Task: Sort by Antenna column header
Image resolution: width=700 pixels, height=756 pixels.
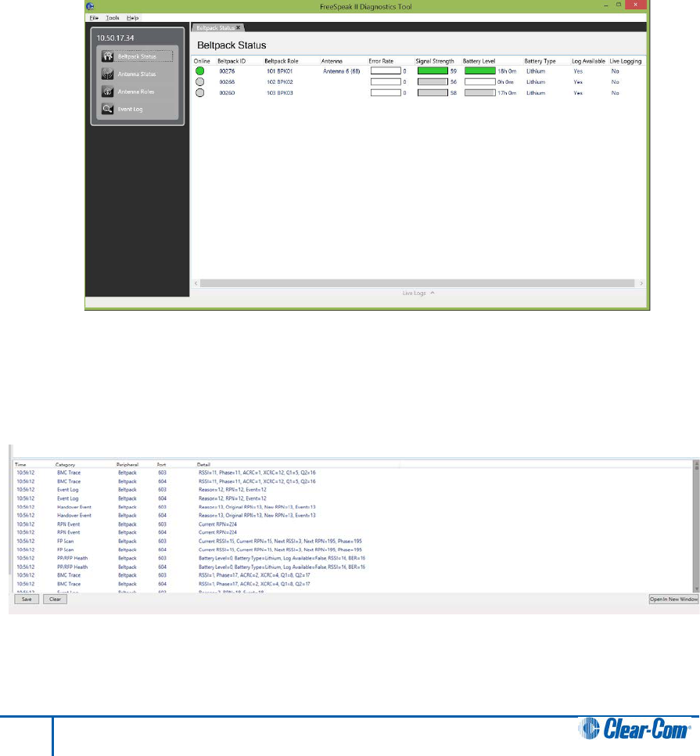Action: click(x=332, y=61)
